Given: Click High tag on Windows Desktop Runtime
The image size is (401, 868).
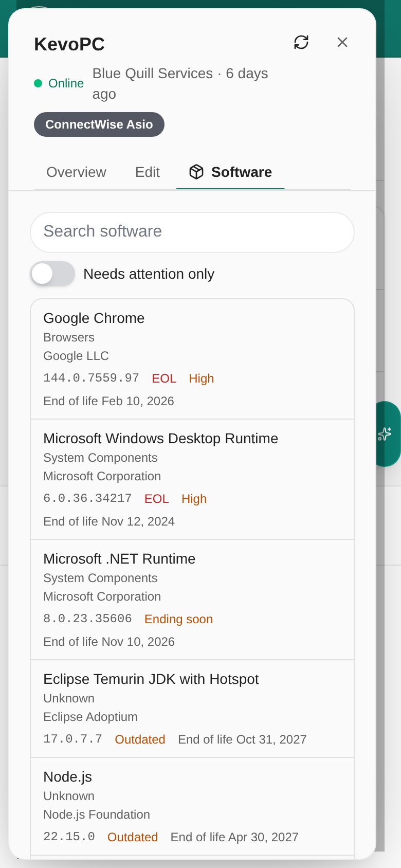Looking at the screenshot, I should click(194, 499).
